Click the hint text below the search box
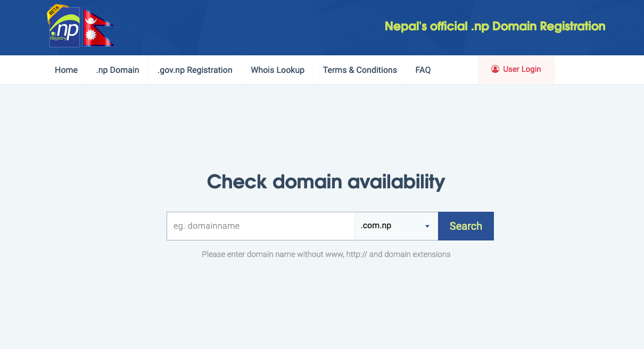Screen dimensions: 644x349 [326, 254]
